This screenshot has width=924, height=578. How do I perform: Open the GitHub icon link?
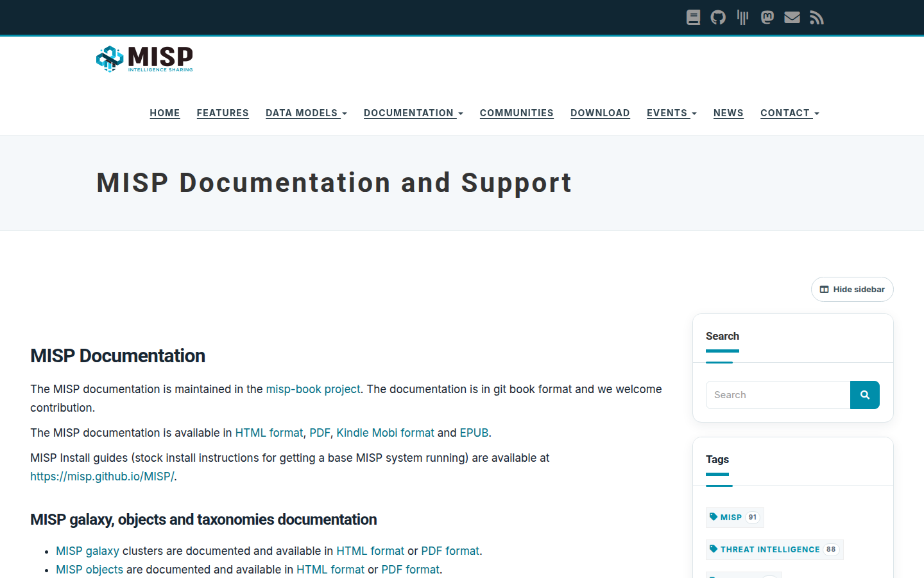[x=718, y=17]
